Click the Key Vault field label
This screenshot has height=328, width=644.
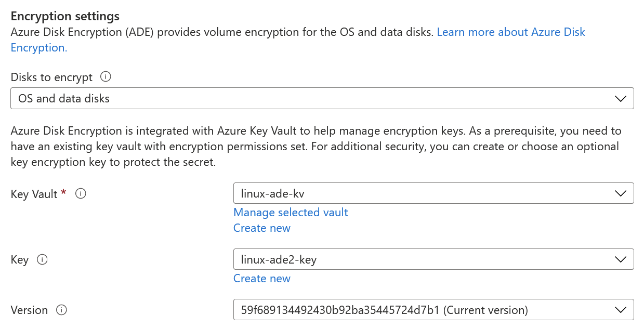pyautogui.click(x=34, y=194)
